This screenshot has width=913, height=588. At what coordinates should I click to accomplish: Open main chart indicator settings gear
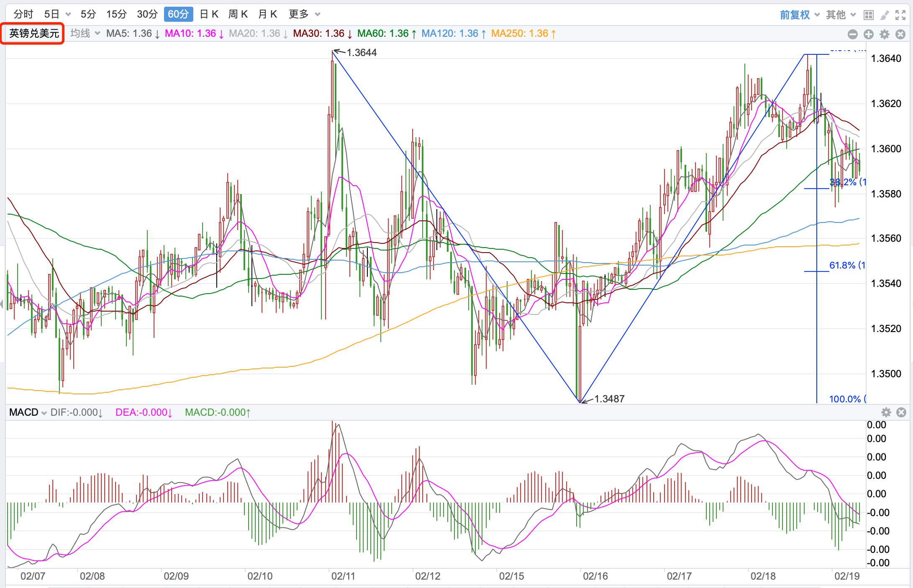pos(885,34)
